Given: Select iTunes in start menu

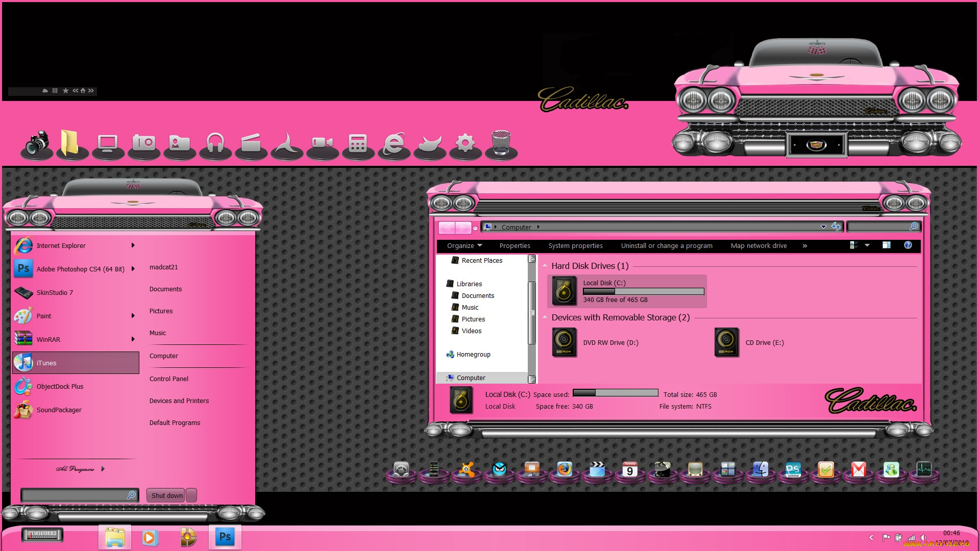Looking at the screenshot, I should (76, 363).
